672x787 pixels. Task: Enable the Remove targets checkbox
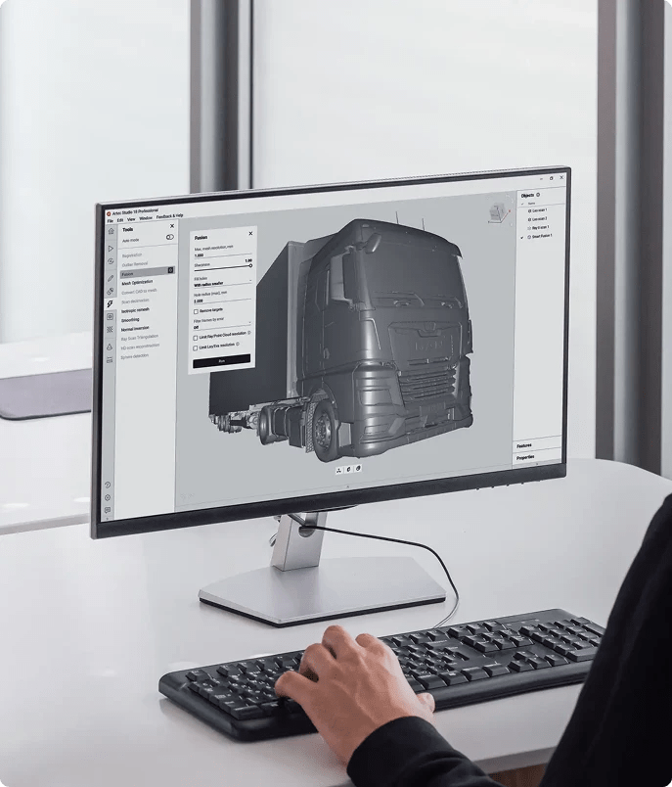pos(196,311)
